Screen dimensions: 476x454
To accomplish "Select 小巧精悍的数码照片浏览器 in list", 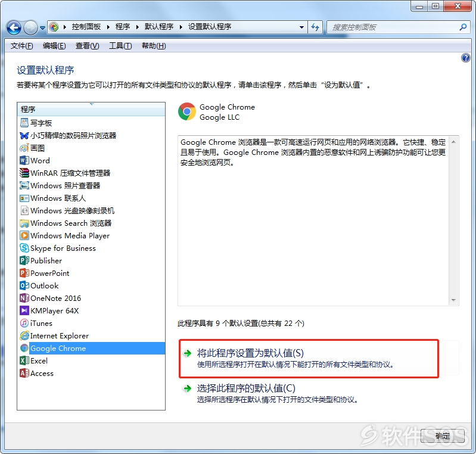I will [x=73, y=135].
